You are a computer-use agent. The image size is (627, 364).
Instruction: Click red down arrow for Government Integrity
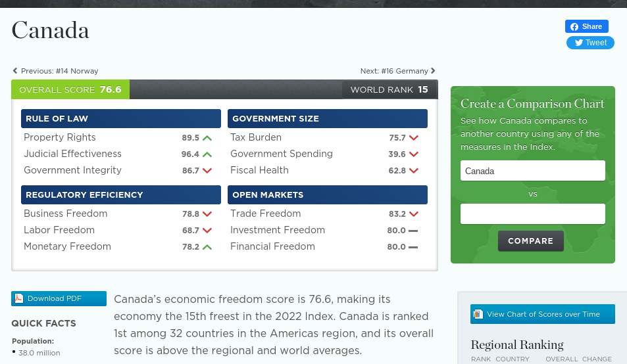tap(207, 170)
